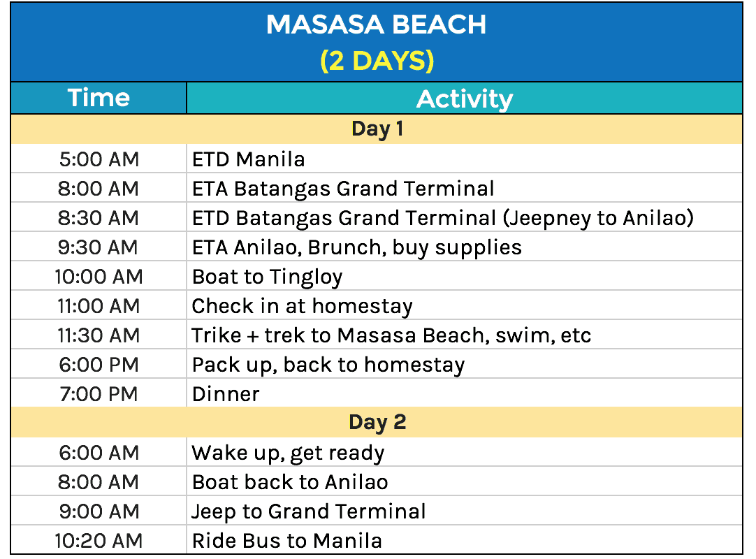756x559 pixels.
Task: Select Wake up, get ready cell
Action: (288, 453)
